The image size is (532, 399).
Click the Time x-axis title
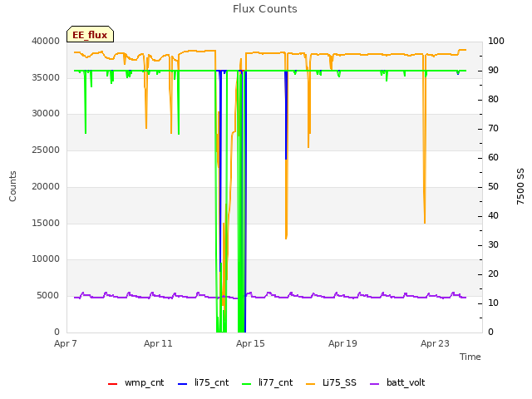pos(470,357)
